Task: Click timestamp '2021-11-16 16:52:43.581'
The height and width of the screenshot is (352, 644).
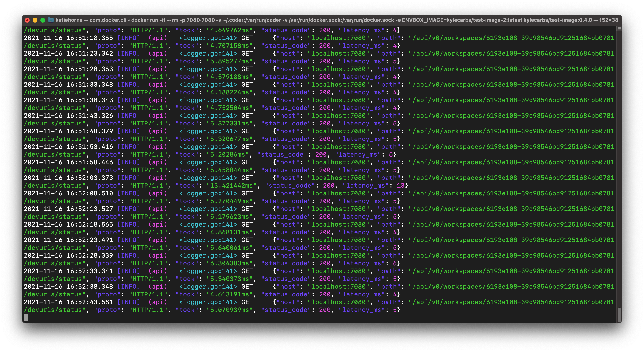Action: 68,302
